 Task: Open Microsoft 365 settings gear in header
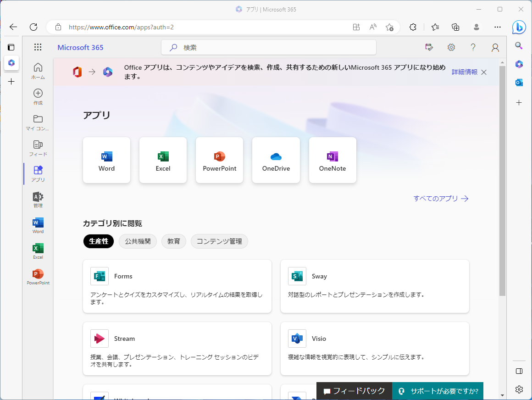coord(451,48)
